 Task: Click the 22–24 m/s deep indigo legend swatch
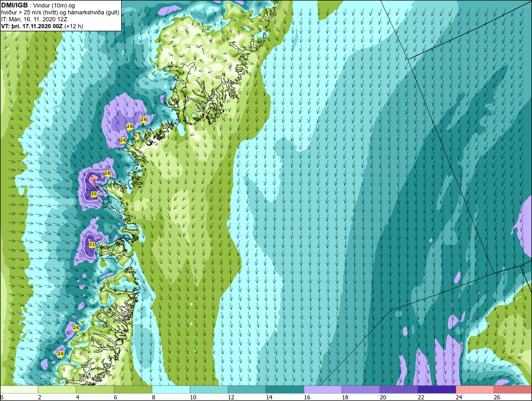[437, 389]
